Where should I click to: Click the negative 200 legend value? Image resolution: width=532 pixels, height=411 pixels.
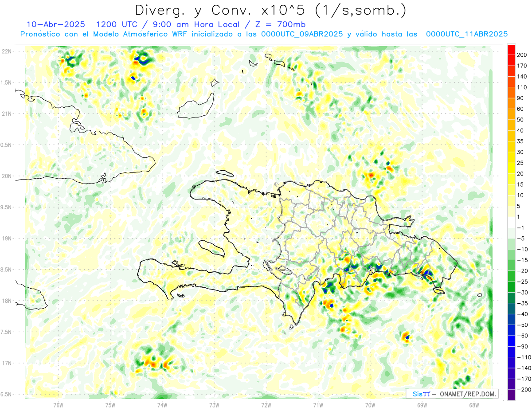[x=523, y=390]
